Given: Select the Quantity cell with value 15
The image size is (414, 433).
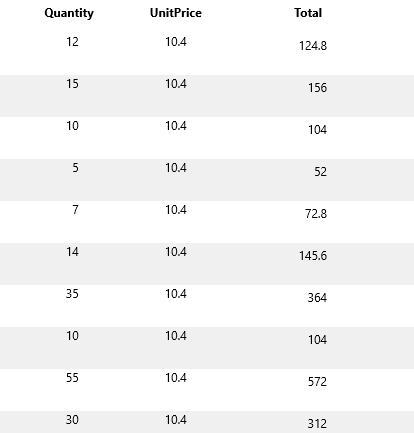Looking at the screenshot, I should click(72, 84).
